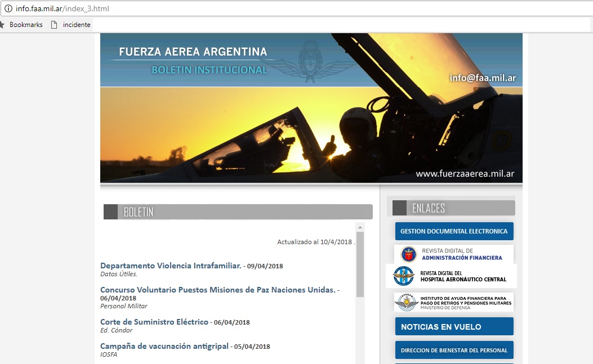593x364 pixels.
Task: Click Direccion de Bienestar del Personal button
Action: (x=454, y=350)
